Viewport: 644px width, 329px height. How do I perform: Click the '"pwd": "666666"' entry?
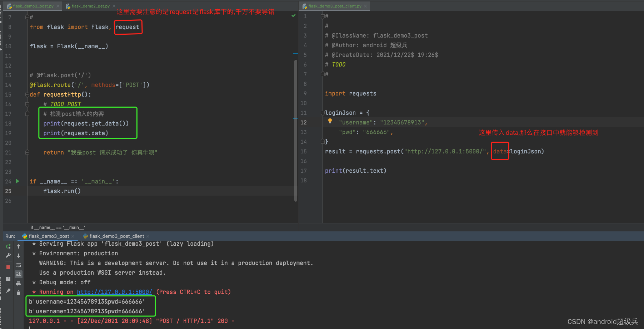click(x=366, y=132)
